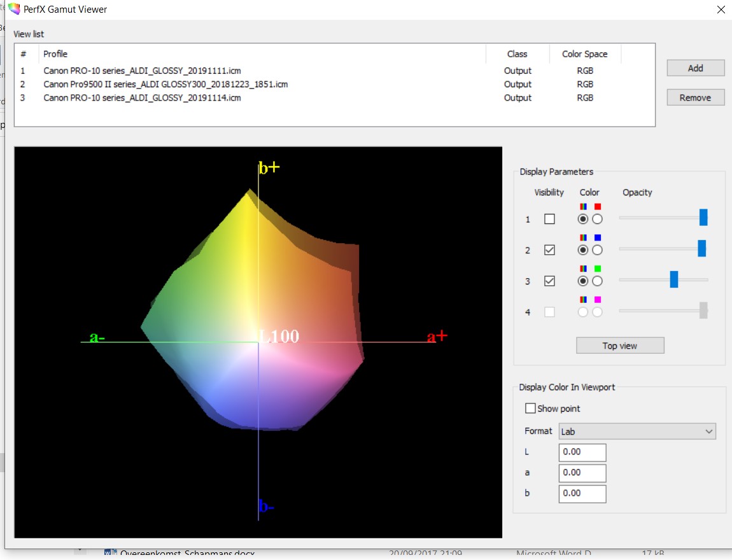Close the PerfX Gamut Viewer window
This screenshot has width=732, height=560.
click(721, 10)
